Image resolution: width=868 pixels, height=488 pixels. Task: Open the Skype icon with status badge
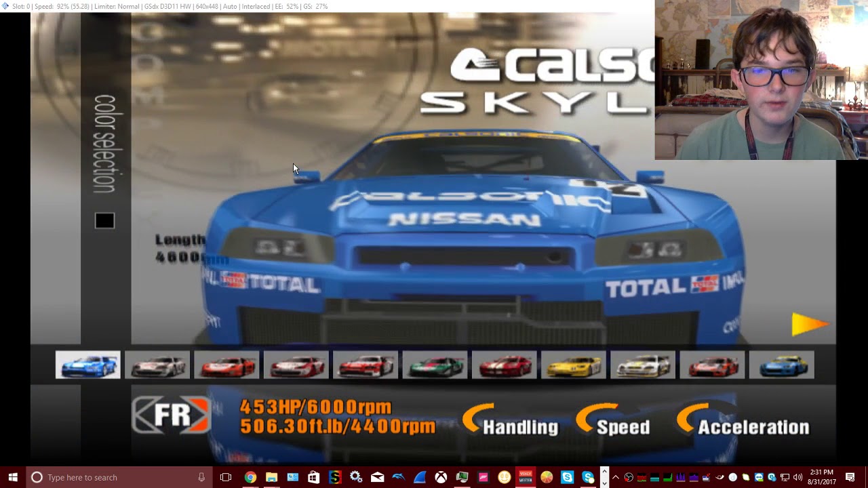pyautogui.click(x=589, y=477)
